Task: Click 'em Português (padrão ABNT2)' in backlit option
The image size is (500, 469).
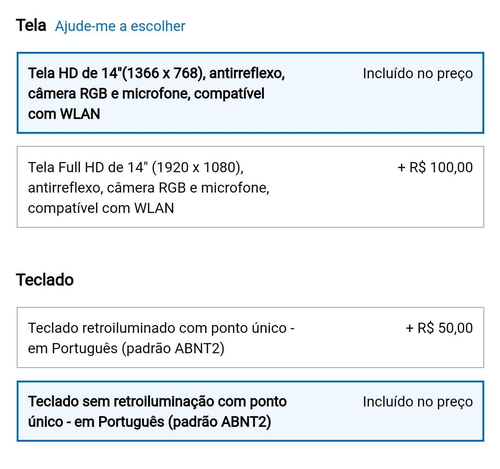Action: (x=126, y=348)
